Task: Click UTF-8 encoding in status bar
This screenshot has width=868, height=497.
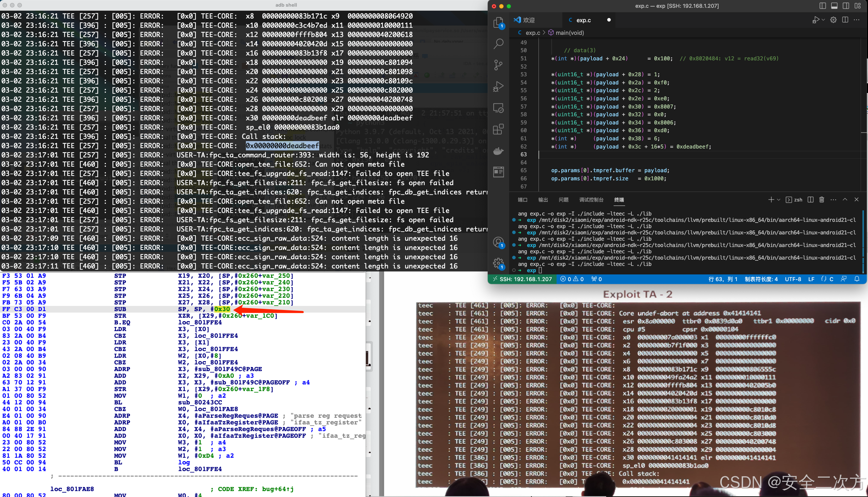Action: click(x=793, y=279)
